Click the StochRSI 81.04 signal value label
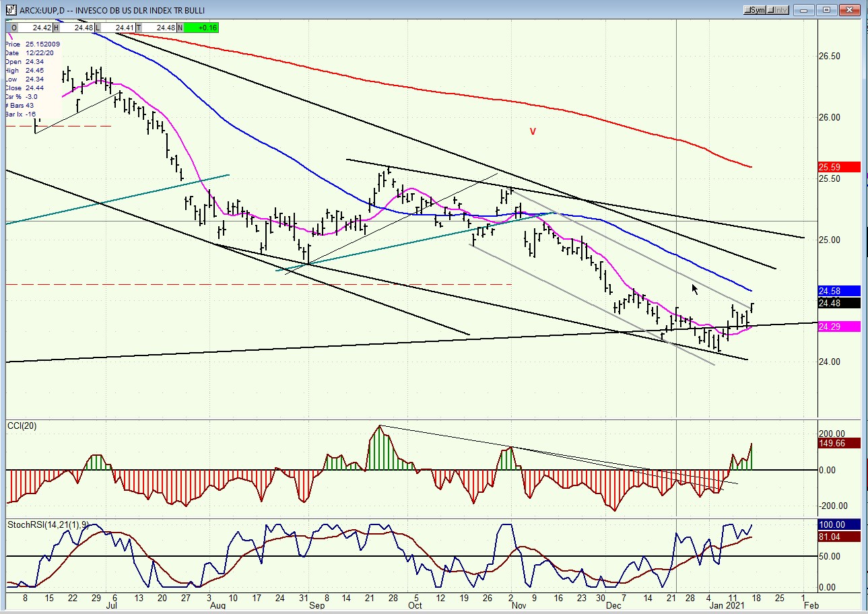Screen dimensions: 868x614 coord(838,537)
